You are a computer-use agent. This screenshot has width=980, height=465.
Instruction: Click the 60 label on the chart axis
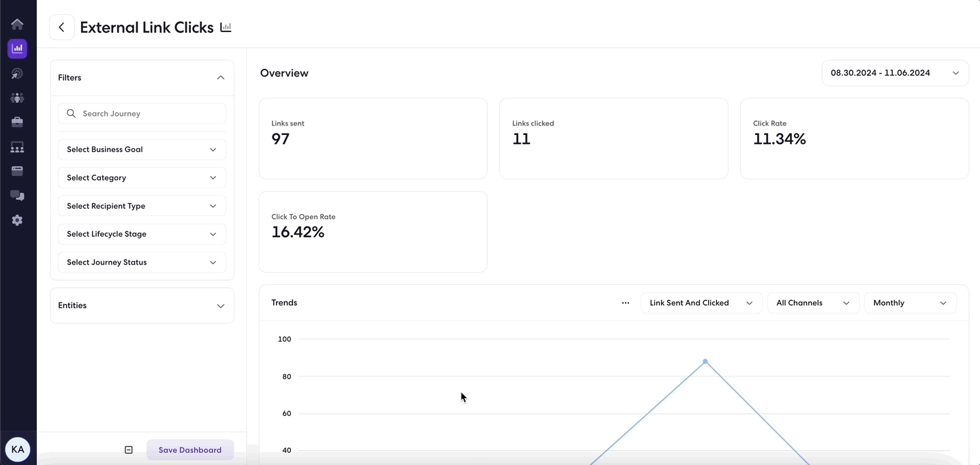click(x=286, y=413)
